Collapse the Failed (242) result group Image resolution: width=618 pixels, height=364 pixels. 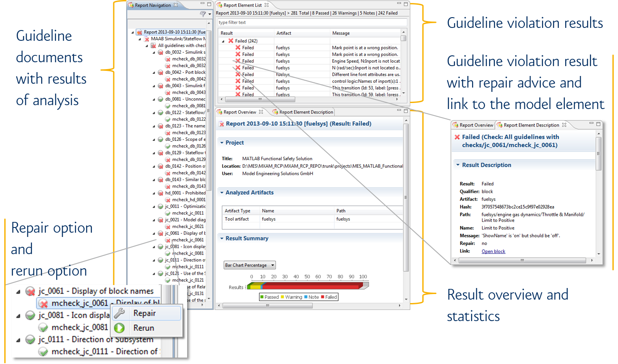click(x=223, y=41)
